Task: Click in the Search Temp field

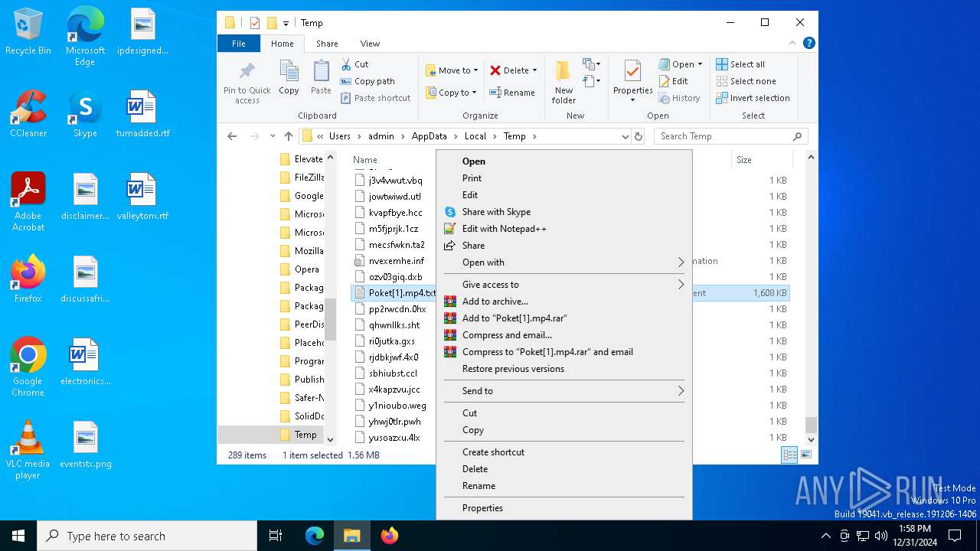Action: (724, 136)
